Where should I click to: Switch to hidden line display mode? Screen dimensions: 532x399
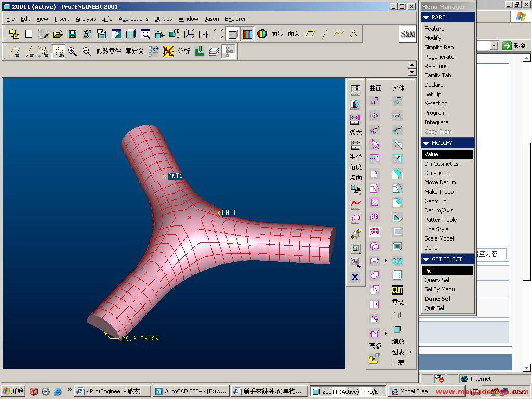point(203,34)
